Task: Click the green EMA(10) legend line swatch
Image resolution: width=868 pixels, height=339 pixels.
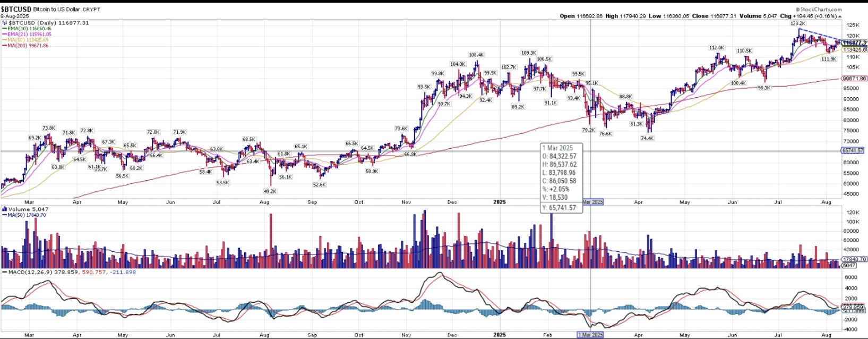Action: coord(4,29)
